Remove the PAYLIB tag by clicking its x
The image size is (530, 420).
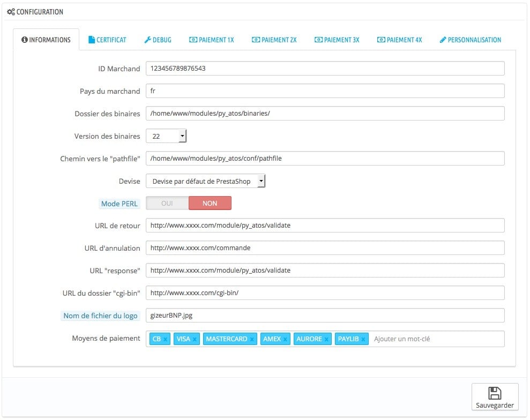(363, 339)
